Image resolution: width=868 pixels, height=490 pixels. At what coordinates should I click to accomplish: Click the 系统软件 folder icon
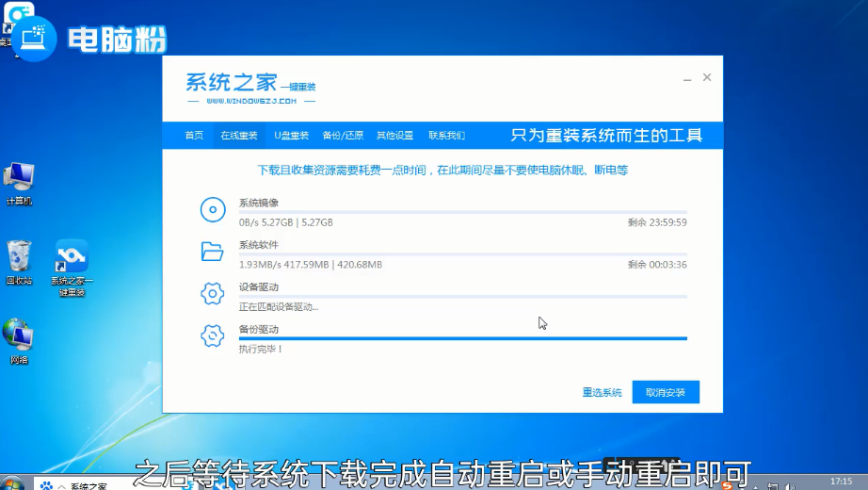[x=212, y=252]
